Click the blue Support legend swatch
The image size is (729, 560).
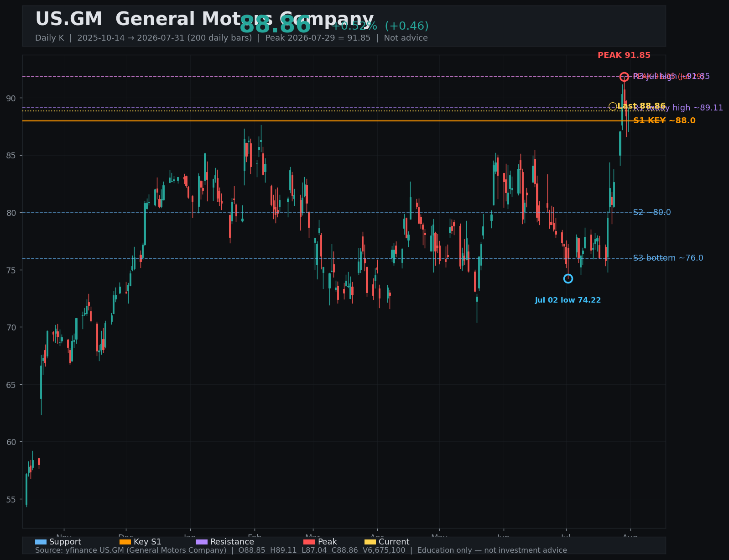point(41,542)
